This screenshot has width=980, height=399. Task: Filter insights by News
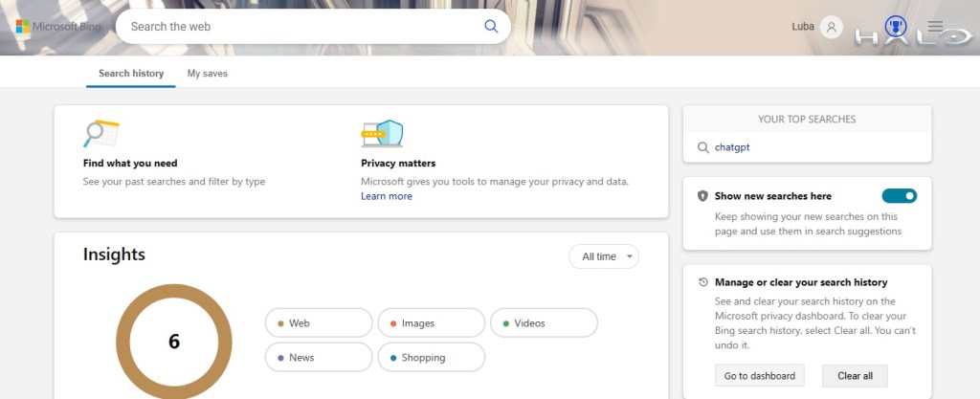pyautogui.click(x=319, y=357)
